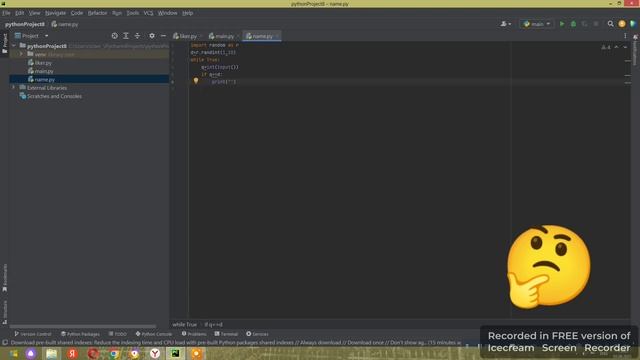This screenshot has width=640, height=360.
Task: Close the name.py editor tab
Action: pos(278,36)
